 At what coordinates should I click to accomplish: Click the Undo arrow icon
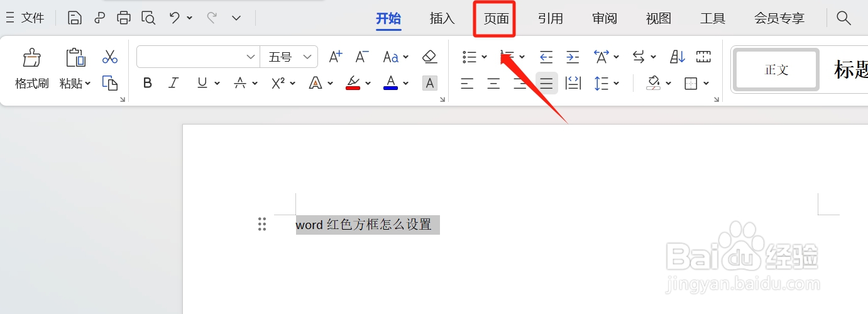(x=175, y=18)
